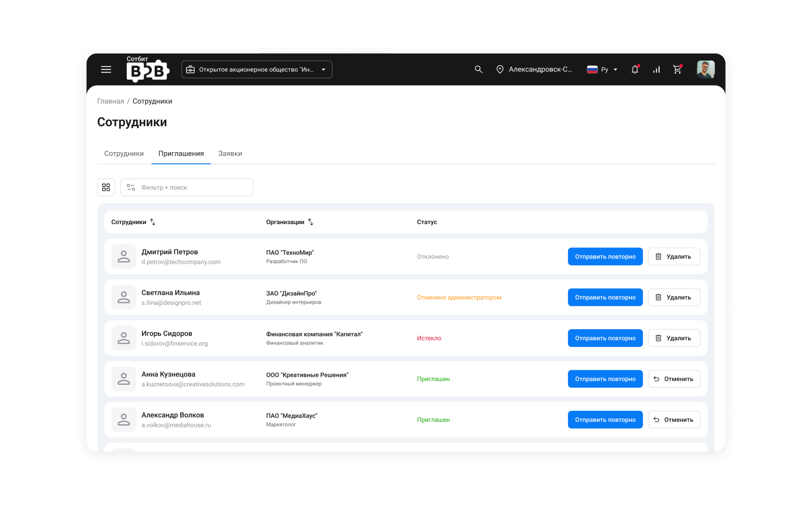Delete Игорь Сидоров's invitation
Screen dimensions: 812x505
click(x=674, y=338)
